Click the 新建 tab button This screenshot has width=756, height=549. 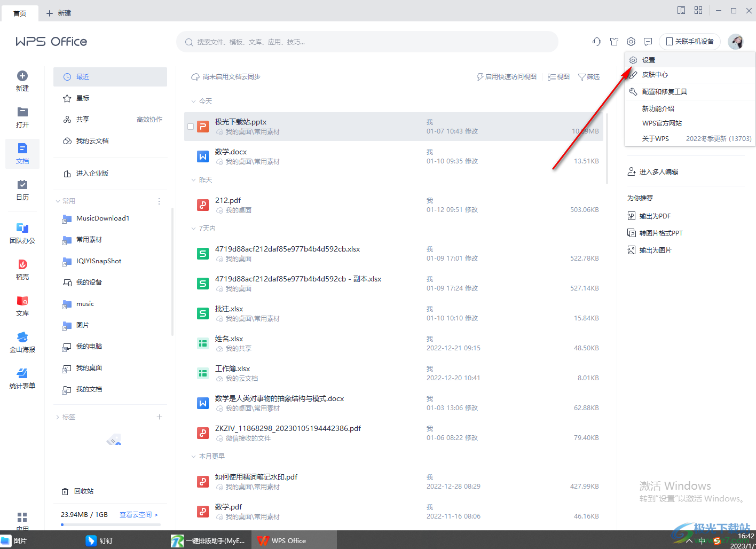tap(59, 13)
